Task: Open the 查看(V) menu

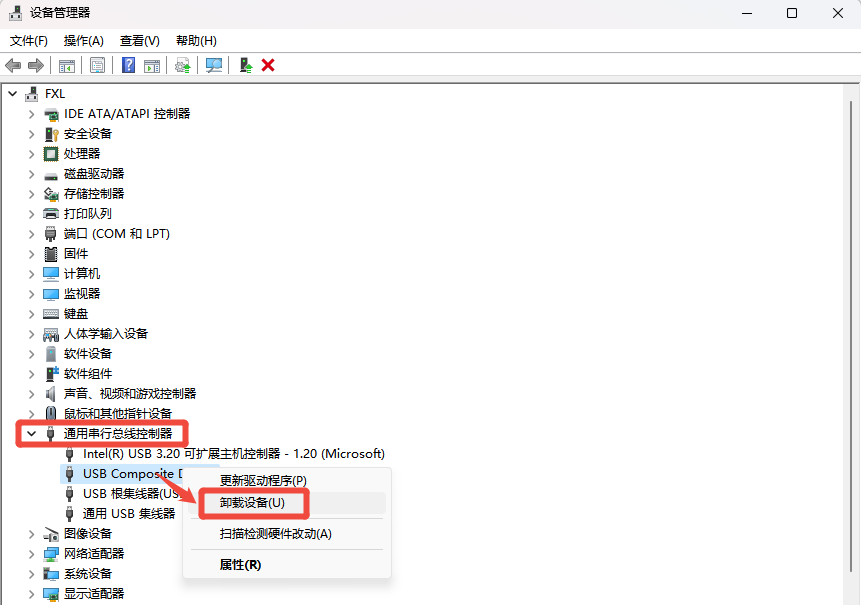Action: (x=139, y=41)
